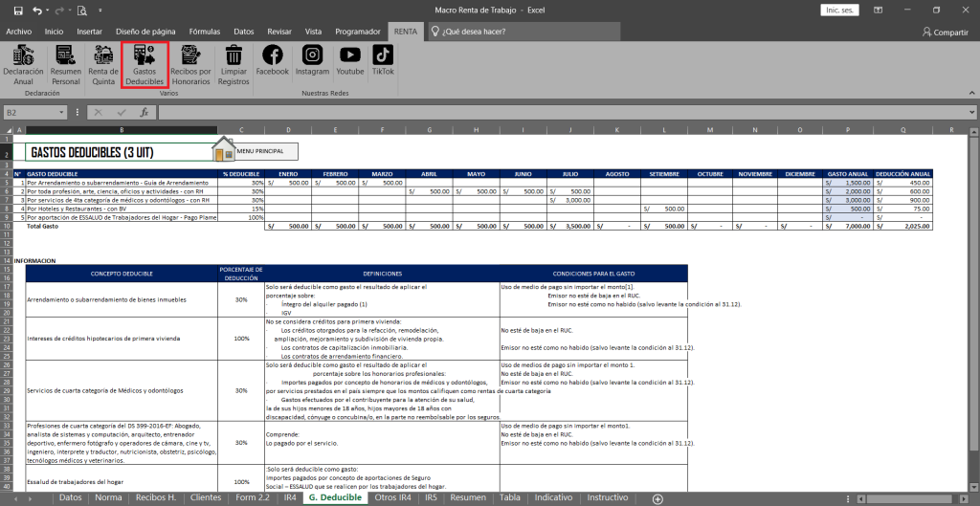Select the column P header
The height and width of the screenshot is (506, 980).
[x=848, y=130]
